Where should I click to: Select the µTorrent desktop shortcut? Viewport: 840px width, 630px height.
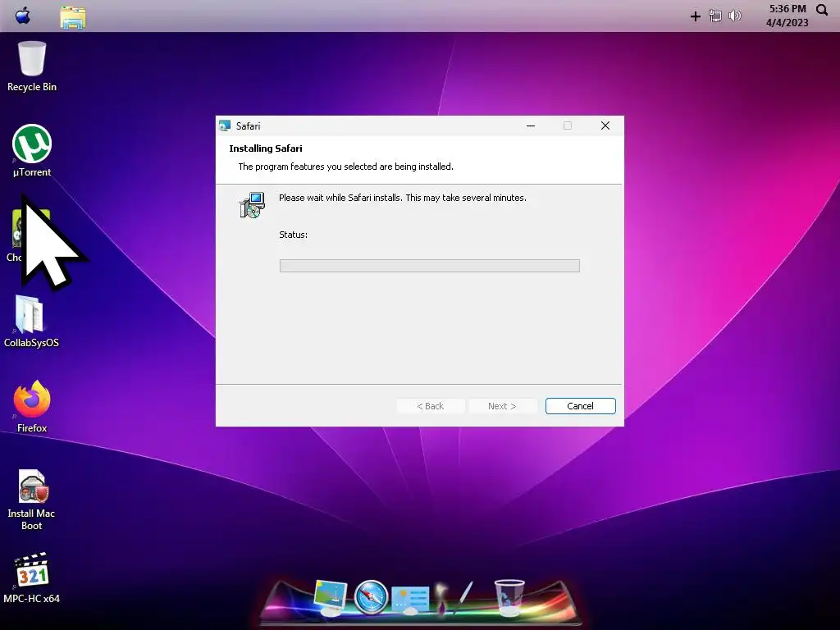point(32,151)
